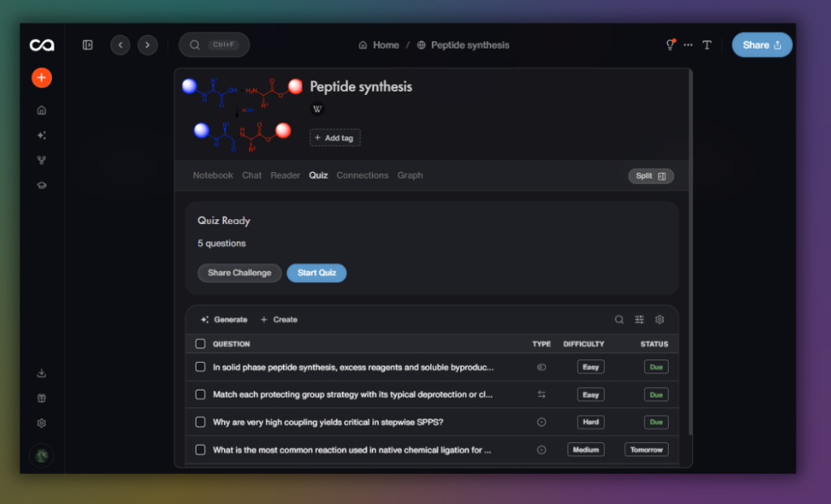Open the Split view button
Screen dimensions: 831x504
(651, 176)
